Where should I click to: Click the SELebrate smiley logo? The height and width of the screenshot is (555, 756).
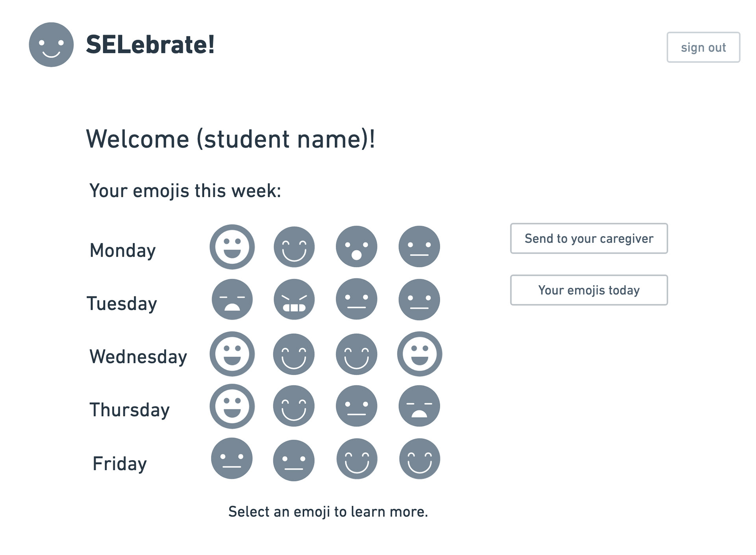tap(51, 44)
